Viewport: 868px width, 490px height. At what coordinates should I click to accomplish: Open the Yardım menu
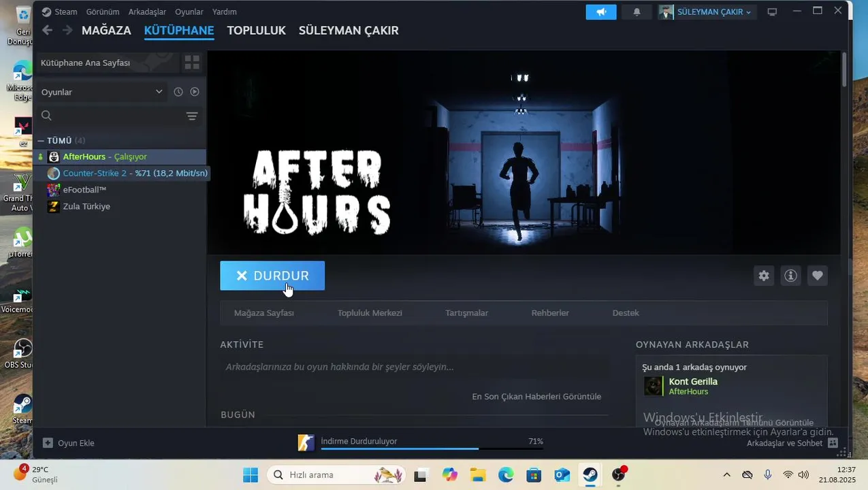(x=225, y=12)
